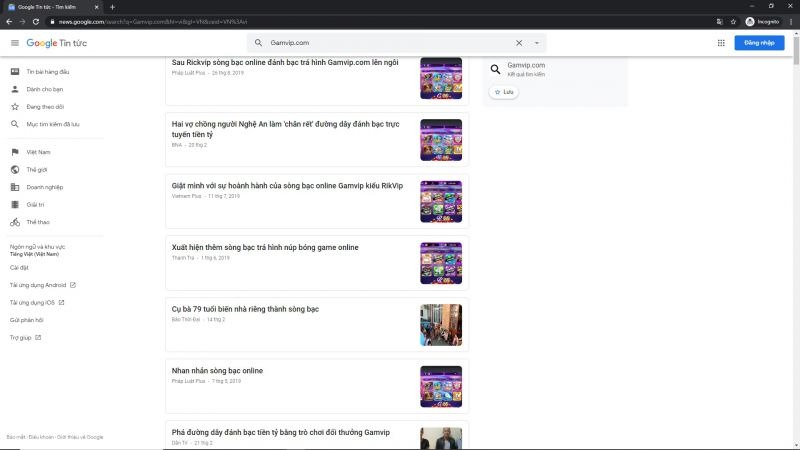Save the search with Lưu button

click(504, 92)
